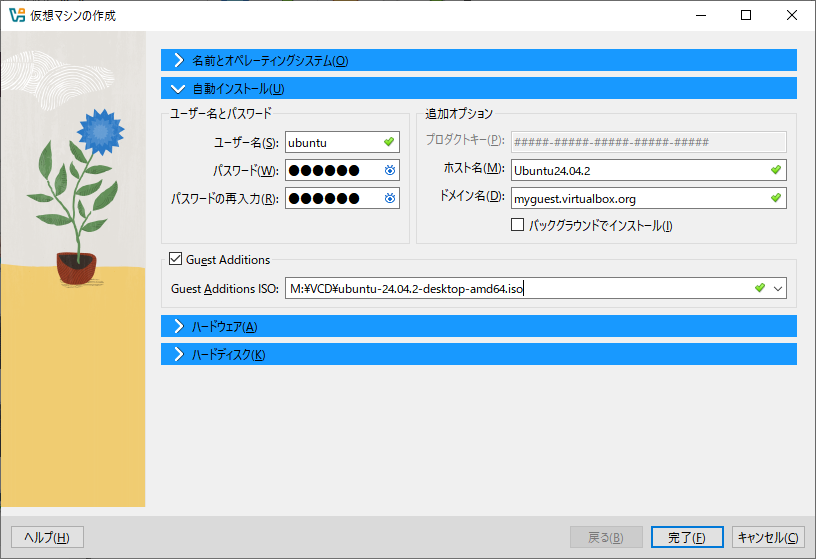Expand the ハードウェア section
Viewport: 816px width, 559px height.
point(479,326)
